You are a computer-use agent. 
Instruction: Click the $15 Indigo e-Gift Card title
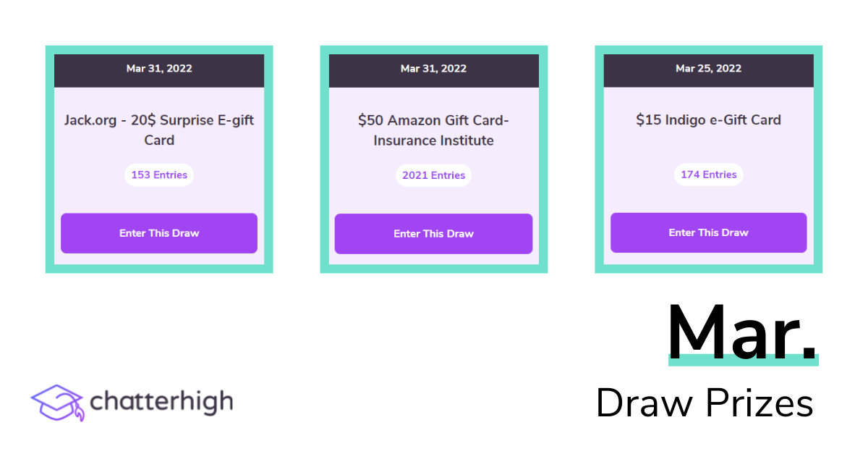point(708,120)
